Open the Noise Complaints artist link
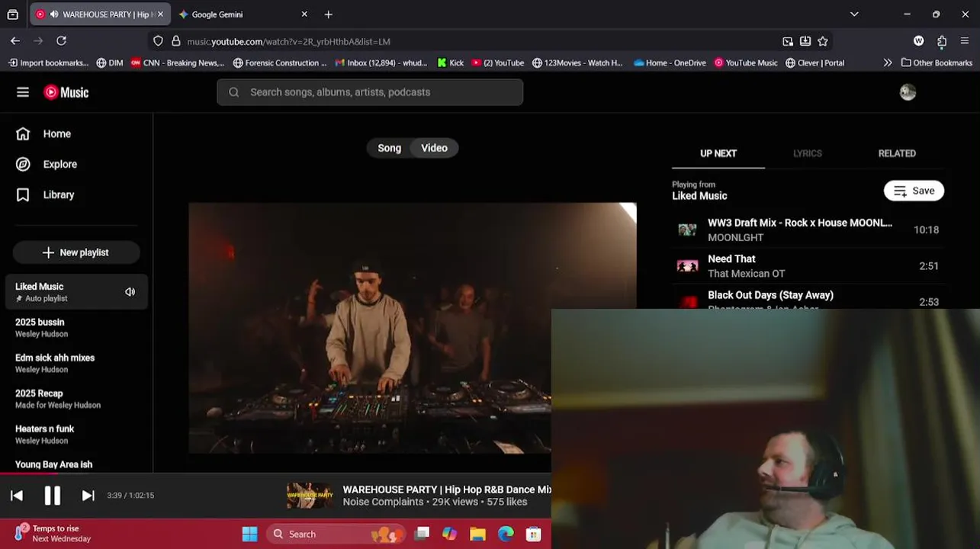 tap(383, 502)
